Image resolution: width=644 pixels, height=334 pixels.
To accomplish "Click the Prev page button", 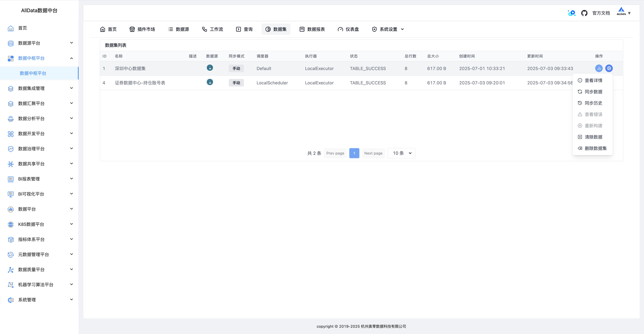I will pos(335,153).
